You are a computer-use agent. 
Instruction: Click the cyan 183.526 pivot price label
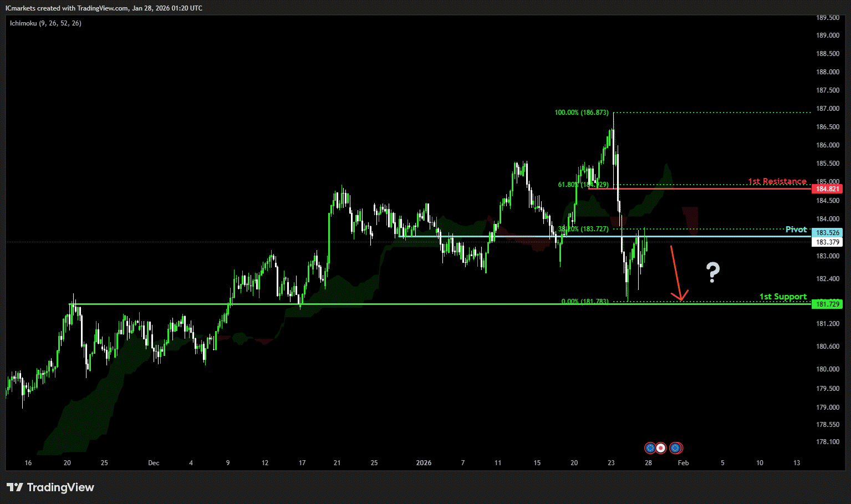pos(827,233)
